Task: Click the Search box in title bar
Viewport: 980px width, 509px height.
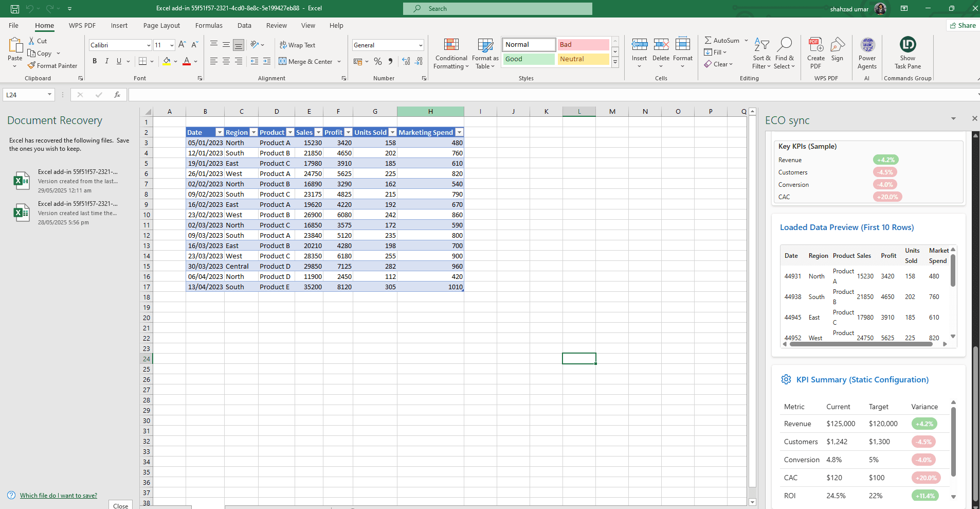Action: point(497,9)
